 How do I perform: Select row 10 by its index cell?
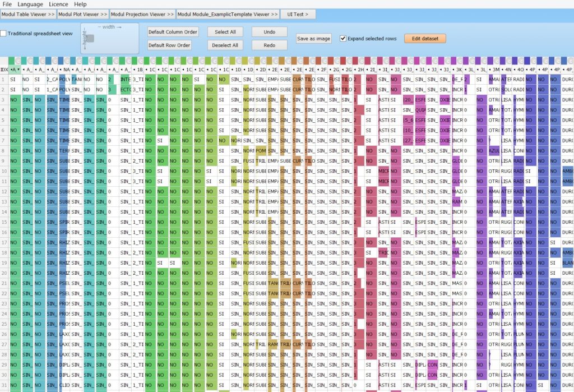tap(4, 171)
